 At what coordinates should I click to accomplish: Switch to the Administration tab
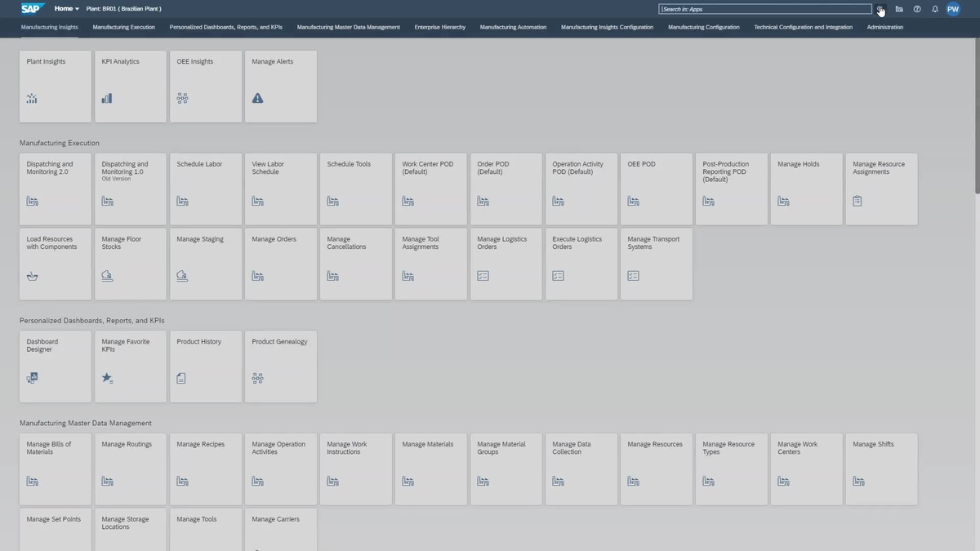884,27
